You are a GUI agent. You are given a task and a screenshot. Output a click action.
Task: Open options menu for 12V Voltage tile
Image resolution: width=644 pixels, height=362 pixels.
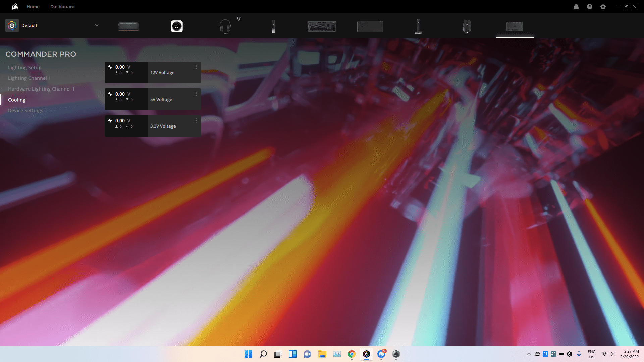pos(196,67)
